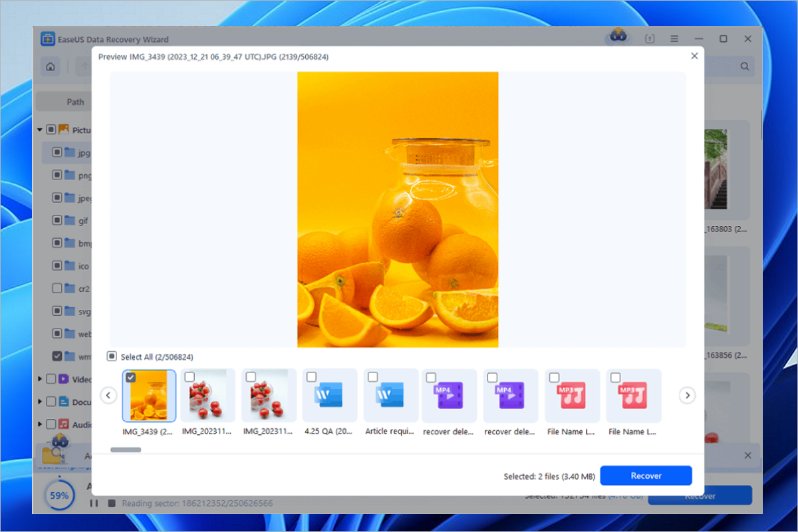Screen dimensions: 798x532
Task: Expand the Audio tree node
Action: click(40, 424)
